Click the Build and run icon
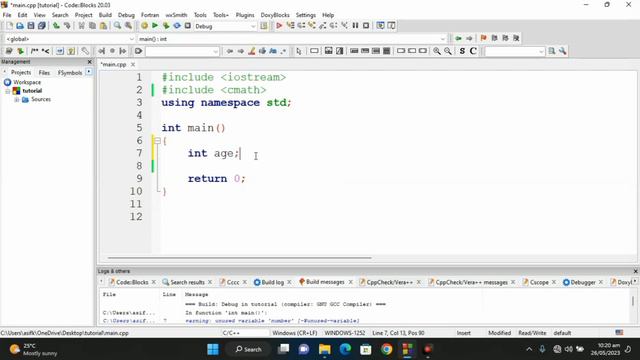640x360 pixels. [x=166, y=26]
